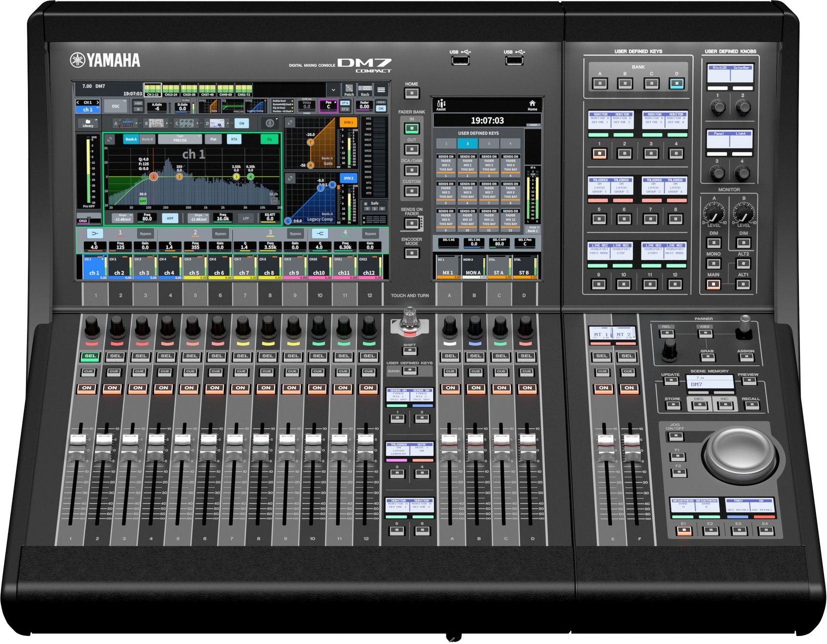Screen dimensions: 827x644
Task: Open the Patch screen icon
Action: point(349,90)
